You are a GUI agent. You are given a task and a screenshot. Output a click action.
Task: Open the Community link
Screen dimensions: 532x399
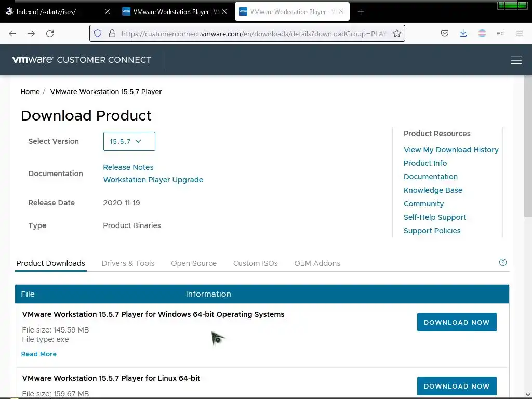[x=423, y=204]
